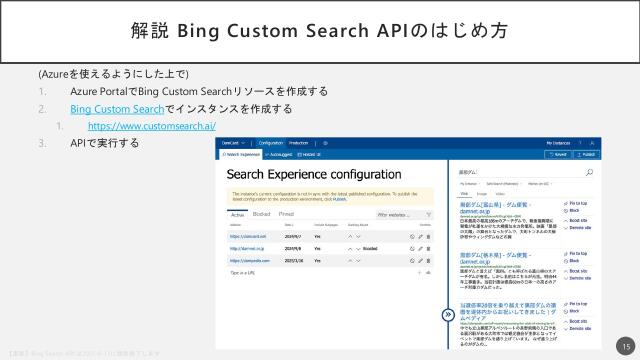Click the help question mark icon
The height and width of the screenshot is (360, 640).
click(x=580, y=143)
